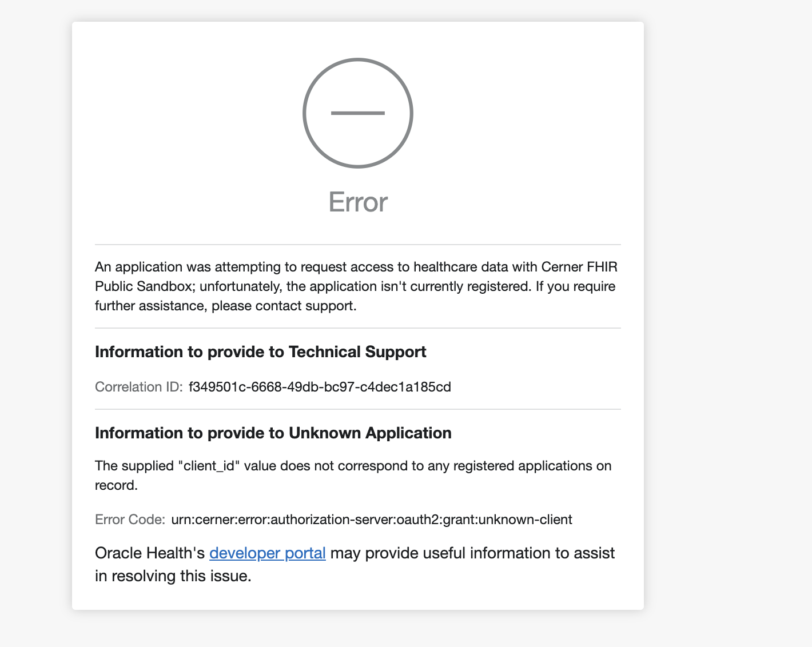Click the "Correlation ID:" label
Viewport: 812px width, 647px height.
coord(138,387)
